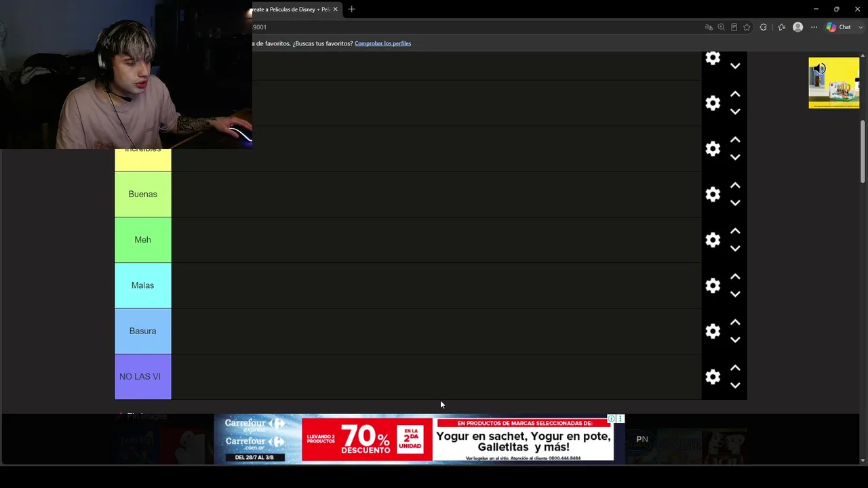Screen dimensions: 868x488
Task: Open settings gear for the Buenas tier
Action: coord(713,195)
